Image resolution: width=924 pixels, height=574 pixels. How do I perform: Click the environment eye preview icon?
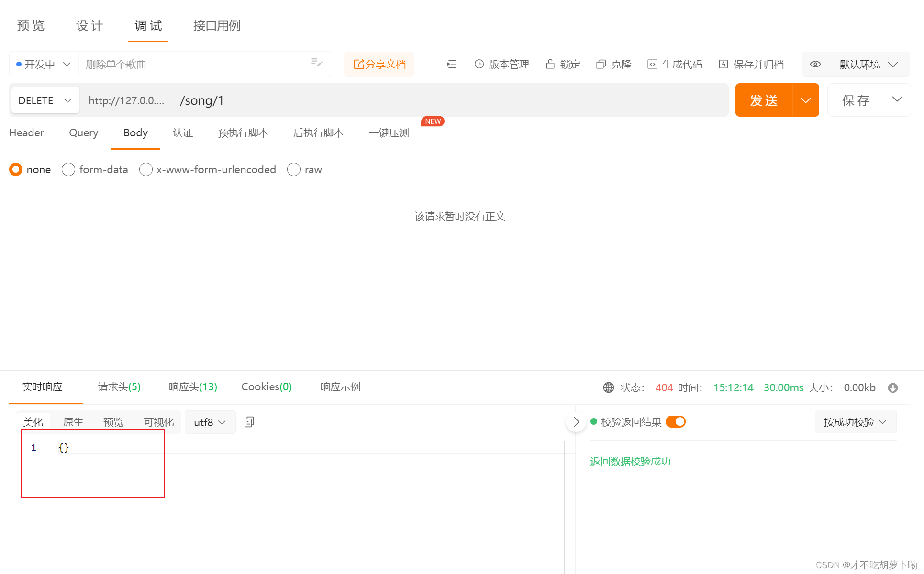pos(815,64)
